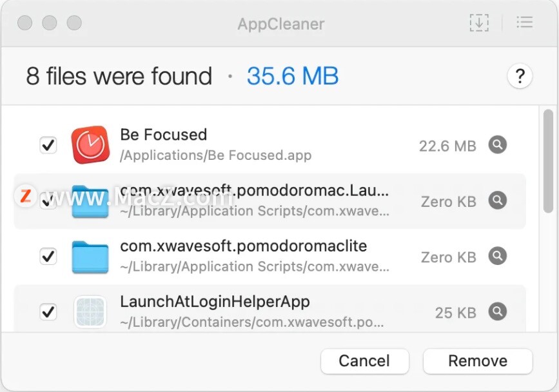Reveal pomodoromaclite folder with magnifier icon
The width and height of the screenshot is (559, 392).
tap(497, 256)
